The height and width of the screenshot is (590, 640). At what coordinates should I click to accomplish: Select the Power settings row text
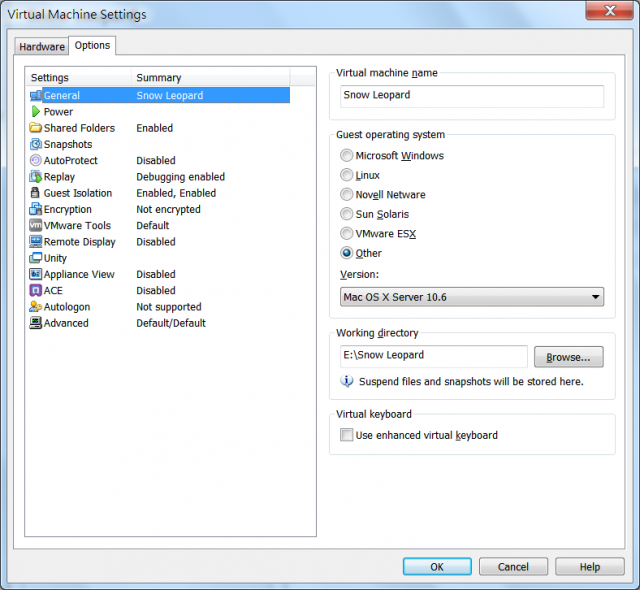58,112
